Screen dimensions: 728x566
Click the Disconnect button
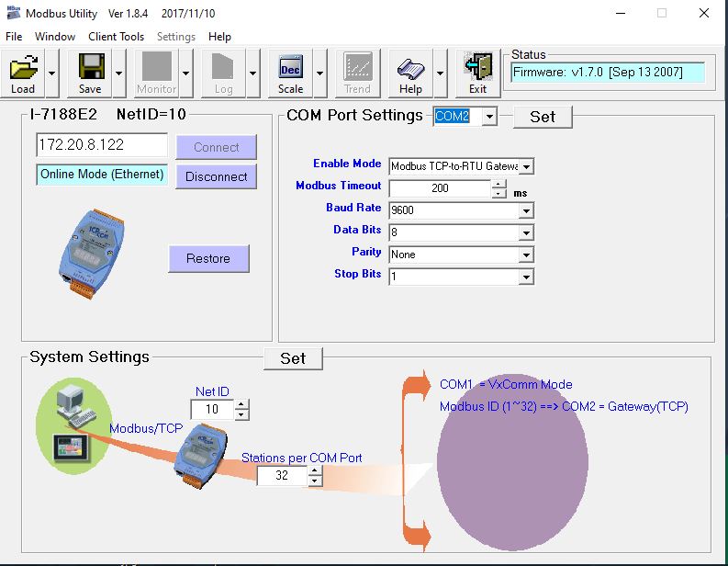217,176
